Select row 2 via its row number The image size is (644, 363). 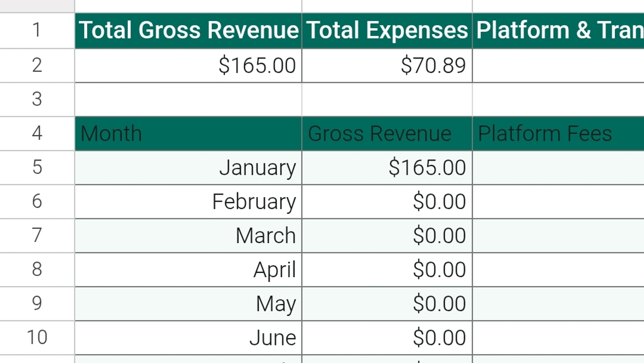point(37,66)
